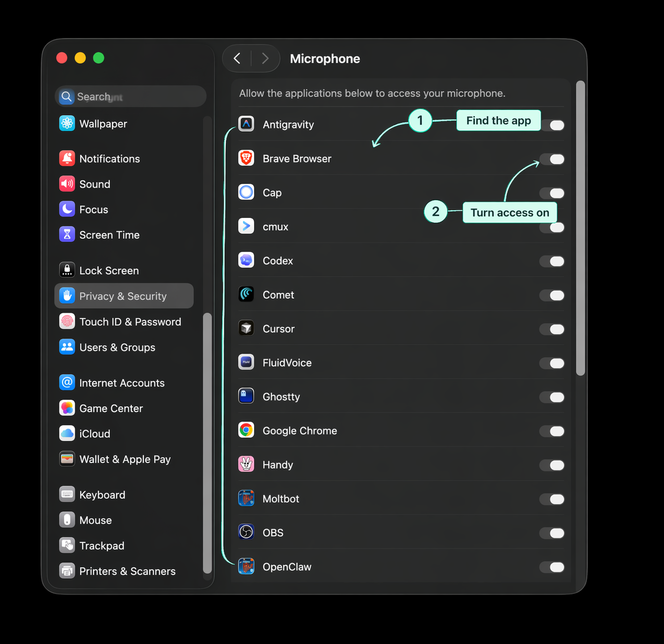Click the Brave Browser app icon
This screenshot has height=644, width=664.
(x=246, y=158)
